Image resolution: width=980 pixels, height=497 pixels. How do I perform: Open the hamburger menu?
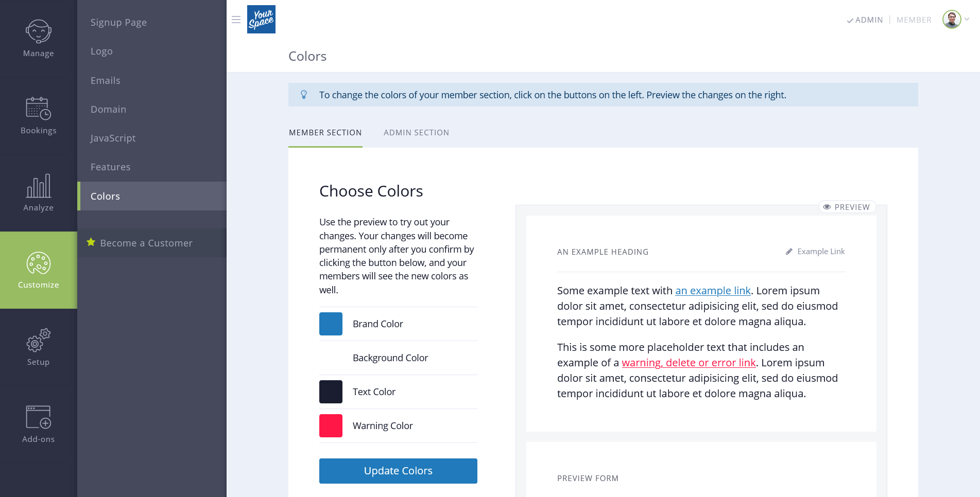(236, 19)
